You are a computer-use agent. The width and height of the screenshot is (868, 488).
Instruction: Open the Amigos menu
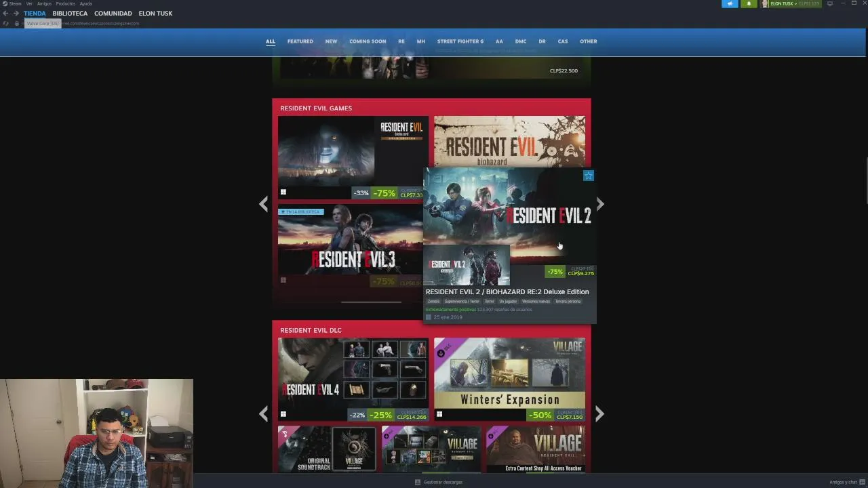coord(44,3)
